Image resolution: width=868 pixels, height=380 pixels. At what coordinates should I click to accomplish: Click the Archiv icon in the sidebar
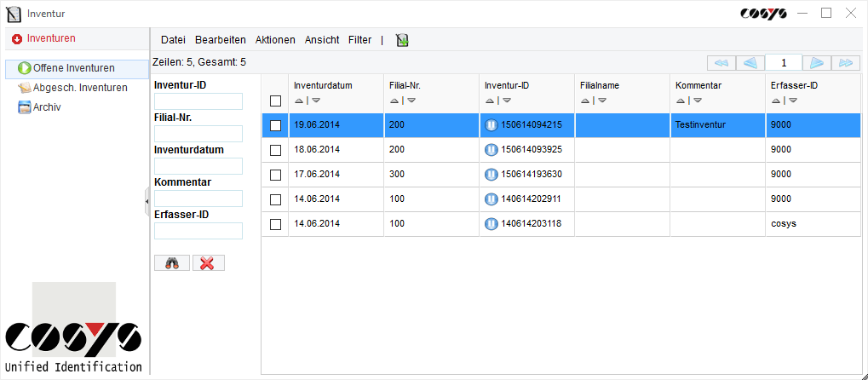[25, 107]
